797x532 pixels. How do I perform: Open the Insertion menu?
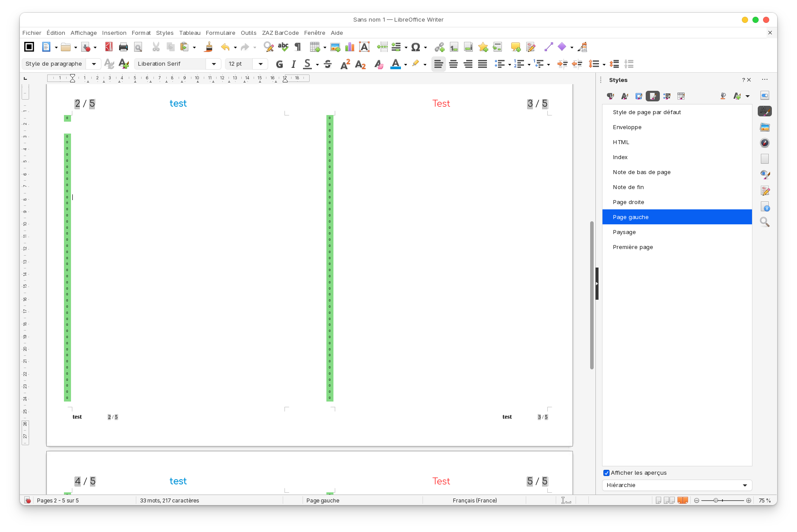pos(114,33)
